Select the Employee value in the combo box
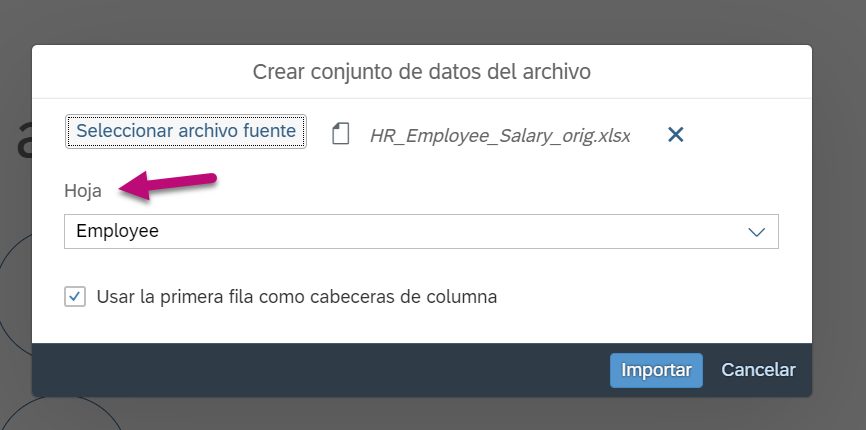This screenshot has width=866, height=430. [117, 231]
